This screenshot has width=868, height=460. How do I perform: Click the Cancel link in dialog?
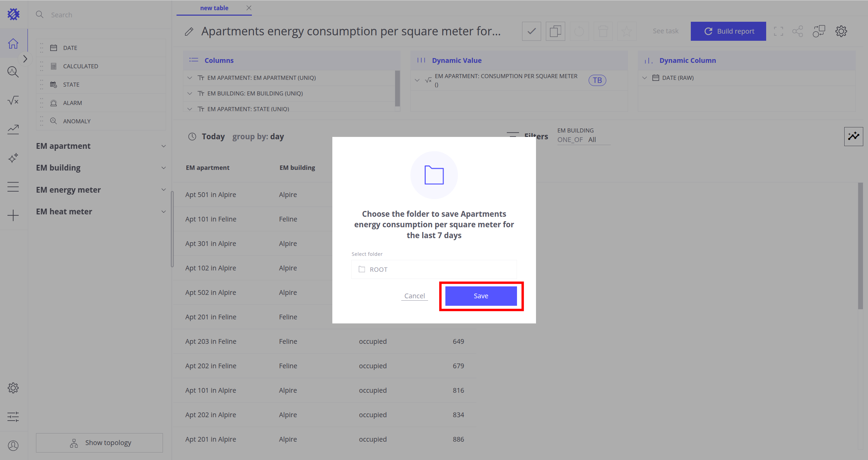click(x=414, y=296)
